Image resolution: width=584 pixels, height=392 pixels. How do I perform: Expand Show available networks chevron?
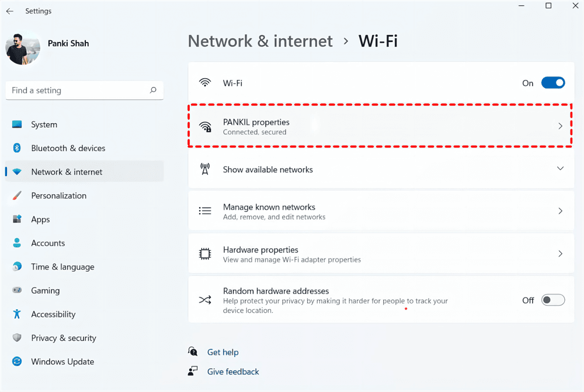point(560,169)
